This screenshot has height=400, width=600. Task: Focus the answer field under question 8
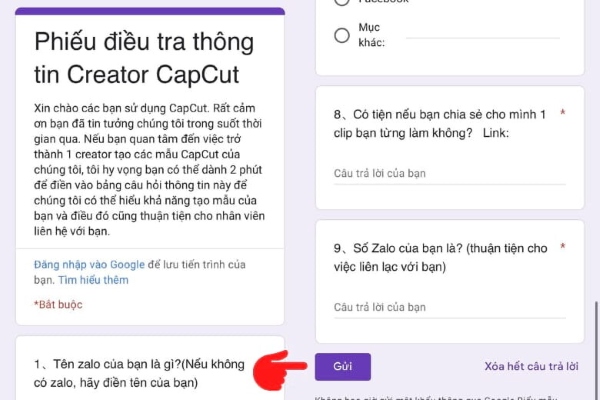[x=450, y=174]
